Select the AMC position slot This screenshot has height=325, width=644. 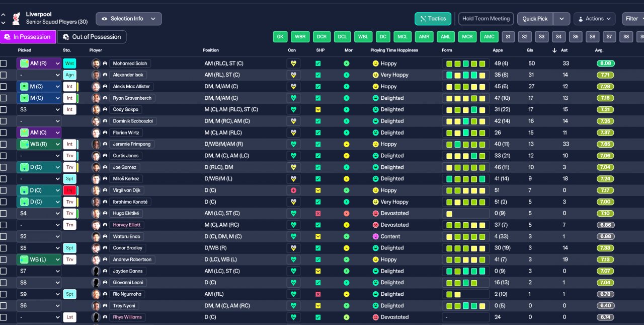489,37
